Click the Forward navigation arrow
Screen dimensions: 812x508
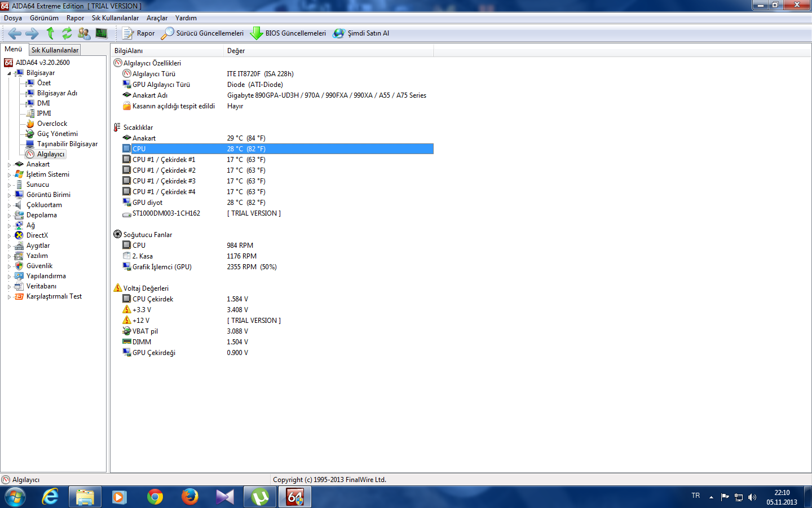32,33
